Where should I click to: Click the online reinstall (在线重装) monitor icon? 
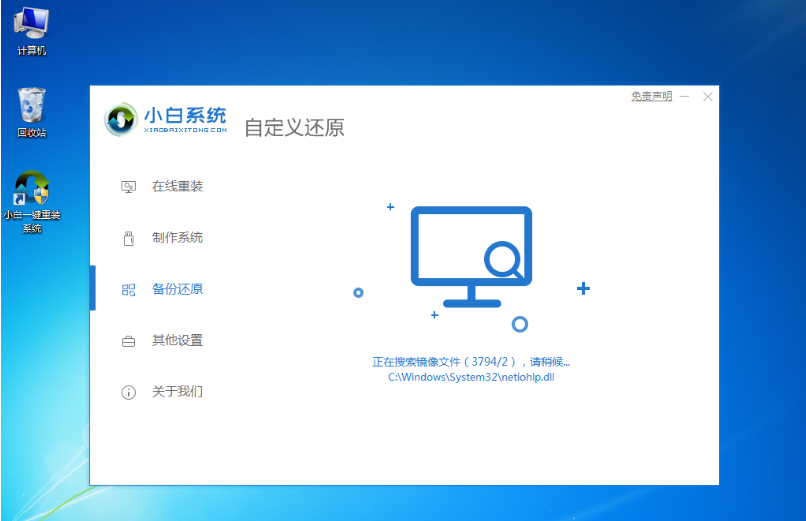(x=128, y=187)
